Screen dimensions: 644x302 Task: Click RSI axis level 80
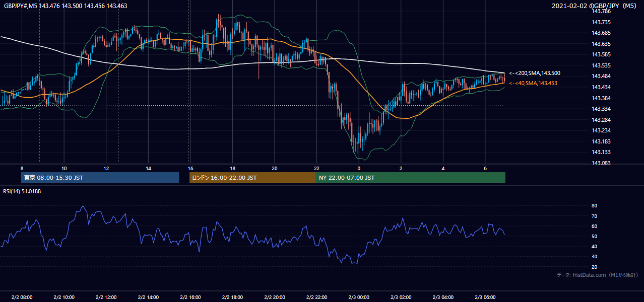(595, 206)
